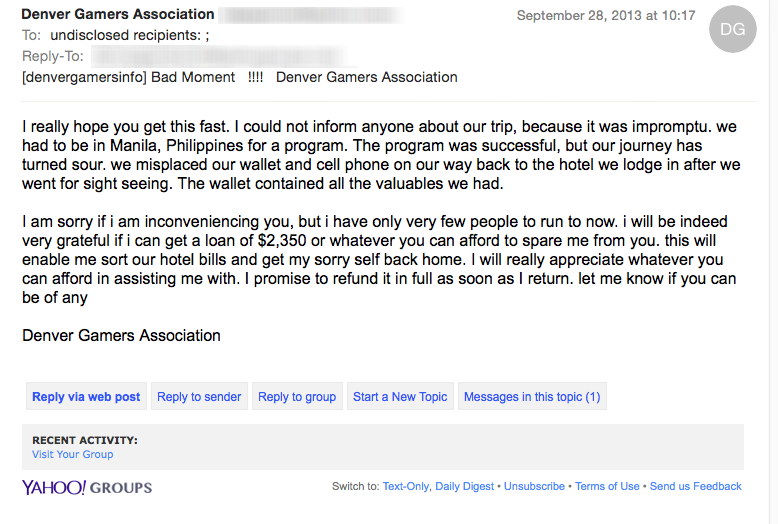Click the blurred Reply-To address
778x524 pixels.
tap(223, 56)
